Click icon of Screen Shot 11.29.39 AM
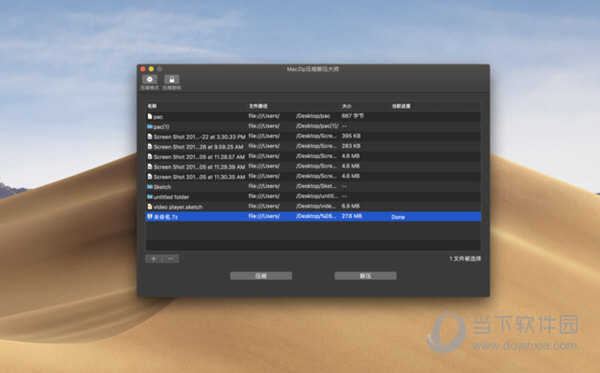The height and width of the screenshot is (373, 600). pos(150,166)
